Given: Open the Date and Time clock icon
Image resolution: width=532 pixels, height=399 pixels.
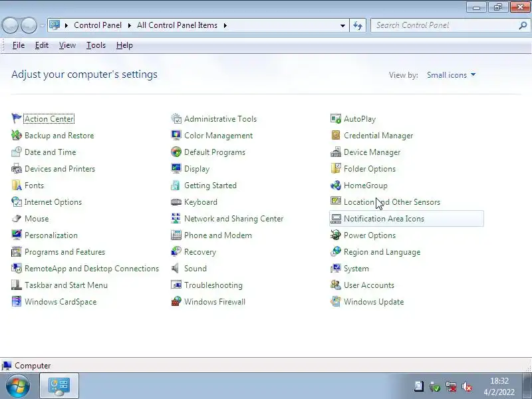Looking at the screenshot, I should click(x=16, y=152).
